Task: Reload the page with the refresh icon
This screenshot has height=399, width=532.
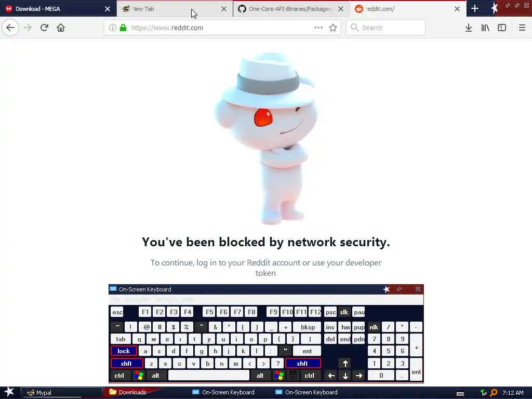Action: point(44,28)
